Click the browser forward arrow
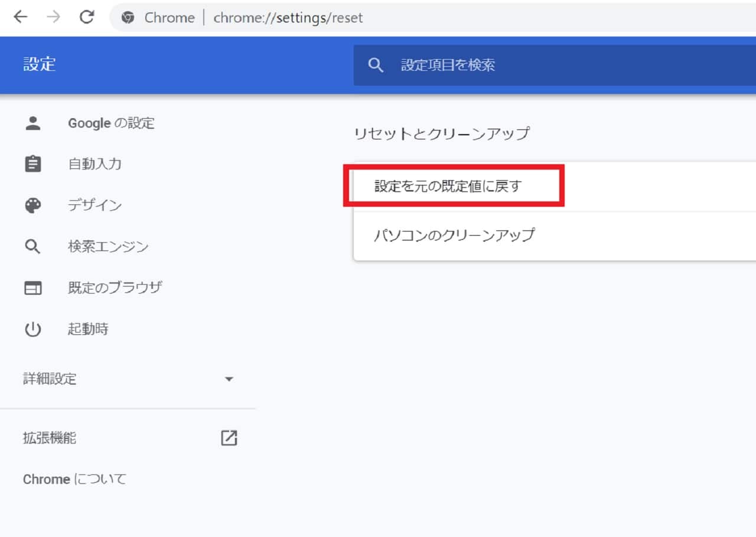The height and width of the screenshot is (537, 756). pos(54,17)
